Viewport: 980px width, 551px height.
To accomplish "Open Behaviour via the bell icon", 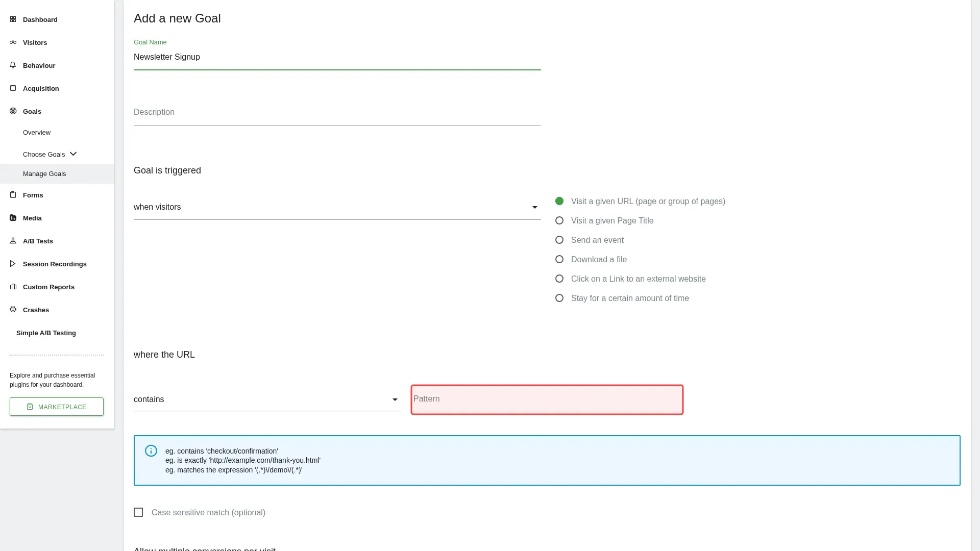I will point(12,65).
